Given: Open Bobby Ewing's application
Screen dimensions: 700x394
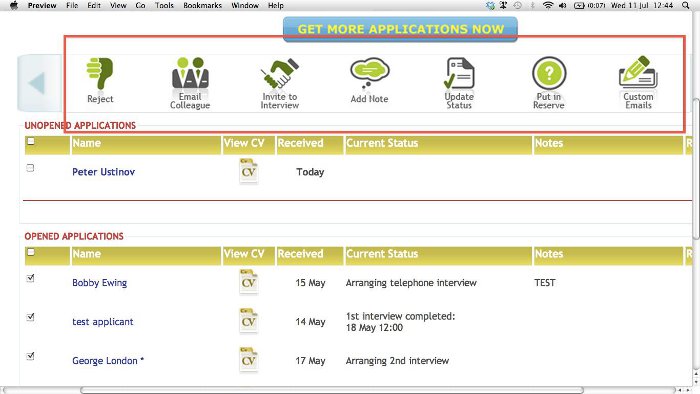Looking at the screenshot, I should pos(100,282).
